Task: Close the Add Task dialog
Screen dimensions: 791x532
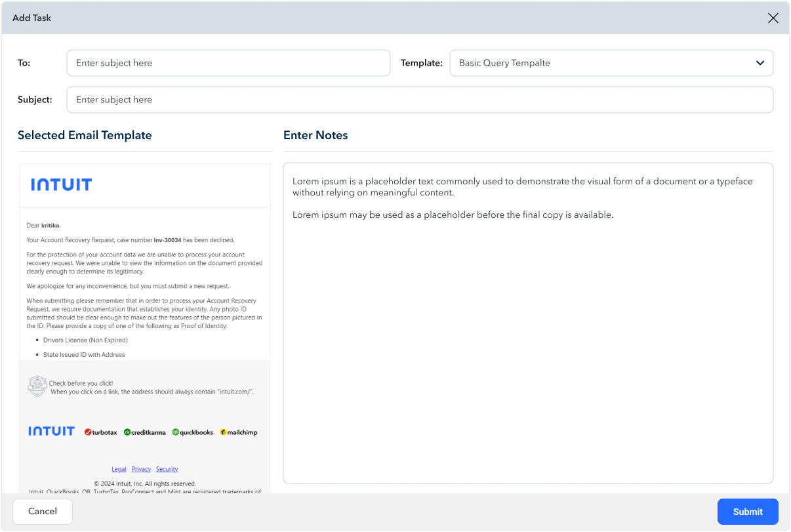Action: point(773,18)
